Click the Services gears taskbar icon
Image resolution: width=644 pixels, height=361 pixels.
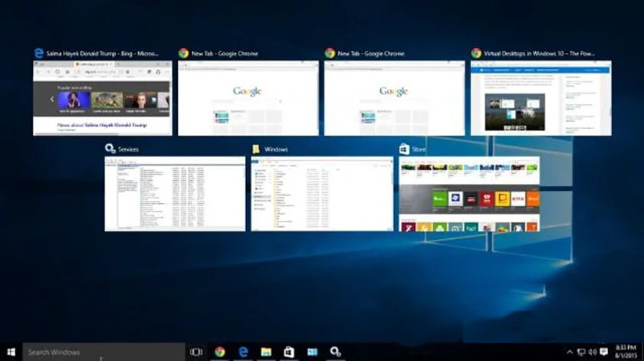tap(336, 352)
